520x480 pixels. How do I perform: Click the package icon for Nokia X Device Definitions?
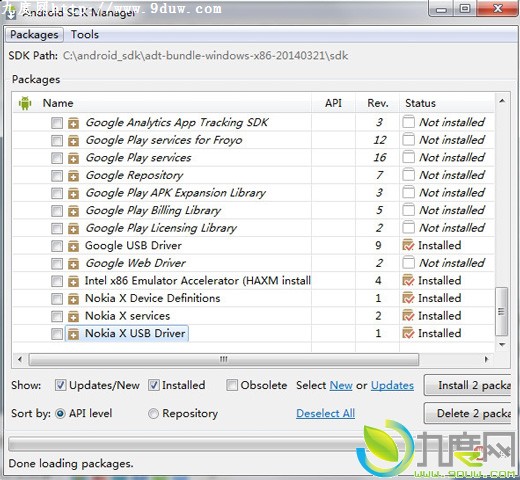pyautogui.click(x=73, y=299)
